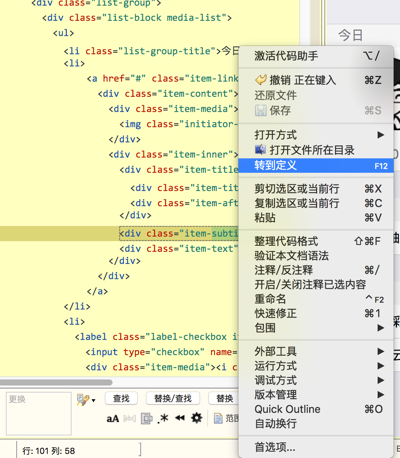Screen dimensions: 400x458
Task: Open search settings gear icon
Action: [197, 418]
